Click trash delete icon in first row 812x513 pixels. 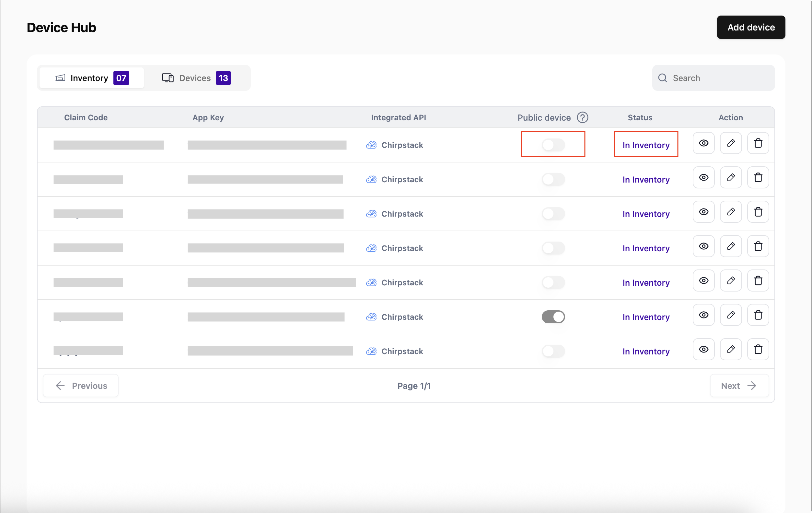click(758, 143)
